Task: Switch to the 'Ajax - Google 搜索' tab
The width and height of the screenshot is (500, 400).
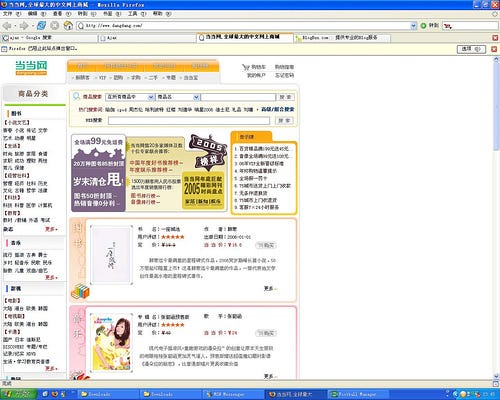Action: (49, 38)
